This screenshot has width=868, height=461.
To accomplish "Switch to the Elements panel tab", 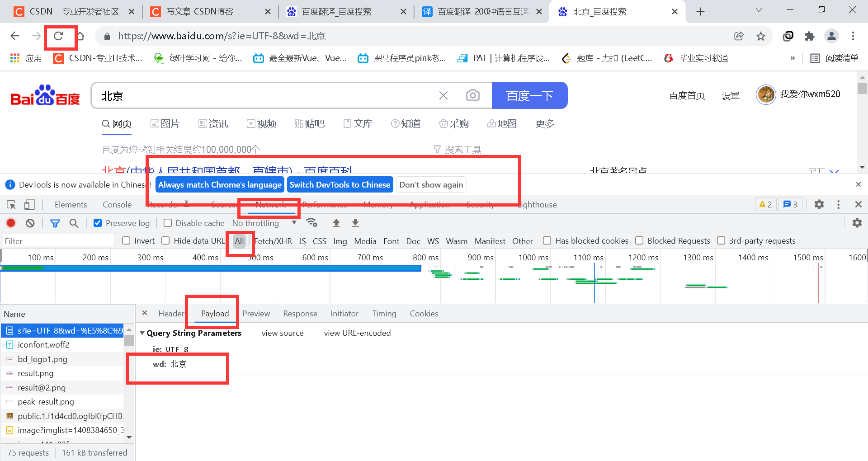I will pyautogui.click(x=71, y=205).
